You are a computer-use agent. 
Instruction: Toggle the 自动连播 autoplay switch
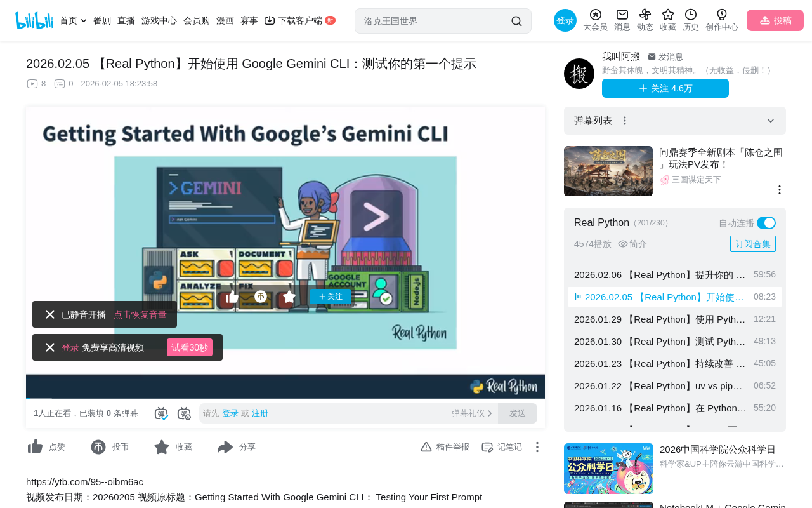pos(766,223)
